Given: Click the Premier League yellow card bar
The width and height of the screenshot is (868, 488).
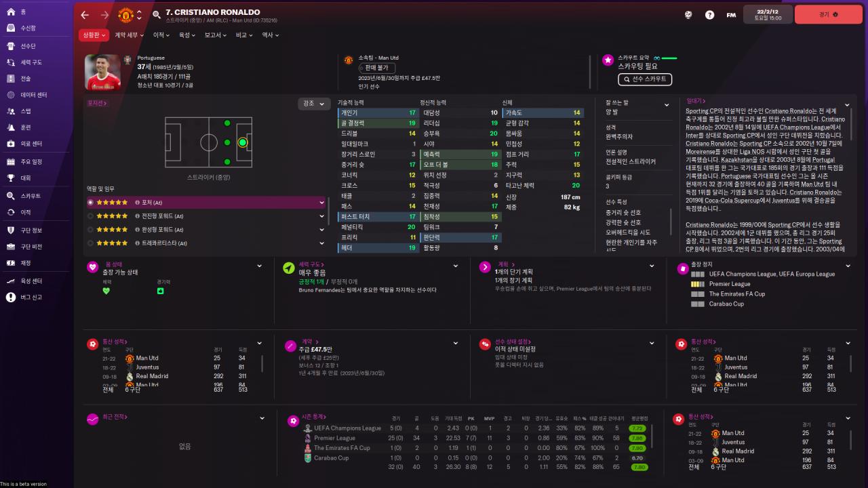Looking at the screenshot, I should tap(698, 284).
